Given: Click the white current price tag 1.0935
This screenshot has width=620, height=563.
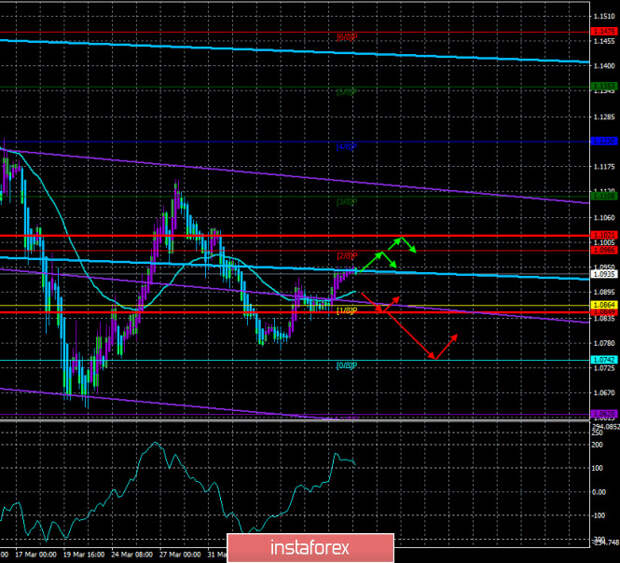Looking at the screenshot, I should tap(604, 274).
